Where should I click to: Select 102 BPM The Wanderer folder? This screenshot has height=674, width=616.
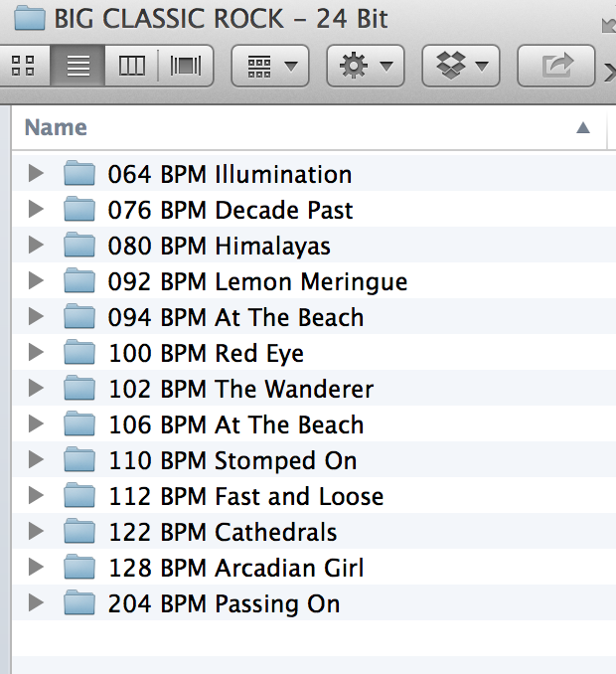click(240, 389)
